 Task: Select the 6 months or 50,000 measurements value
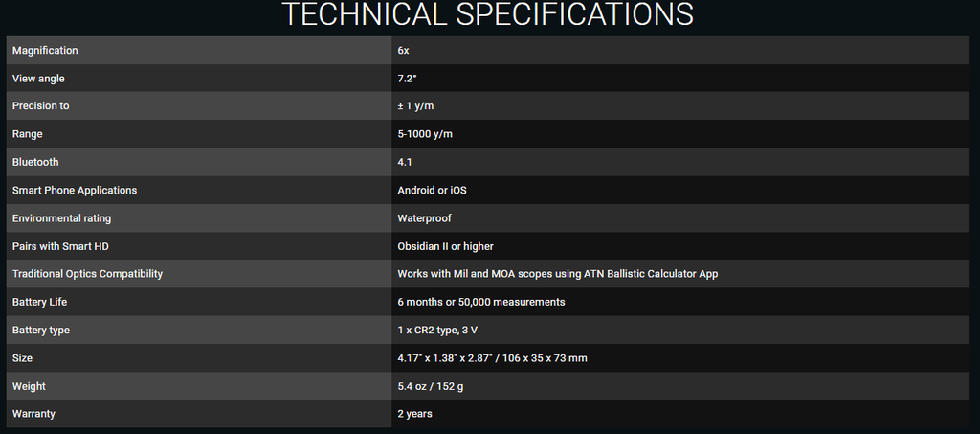(x=480, y=302)
